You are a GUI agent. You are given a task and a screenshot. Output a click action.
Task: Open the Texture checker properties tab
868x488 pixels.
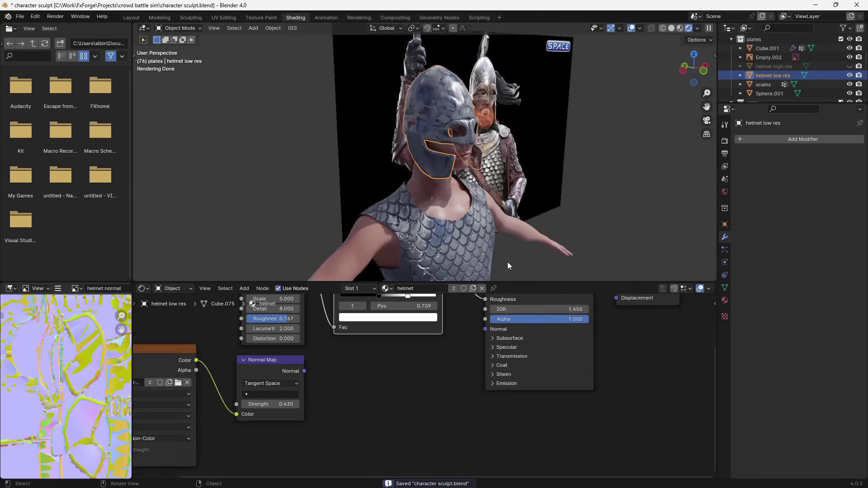click(725, 316)
